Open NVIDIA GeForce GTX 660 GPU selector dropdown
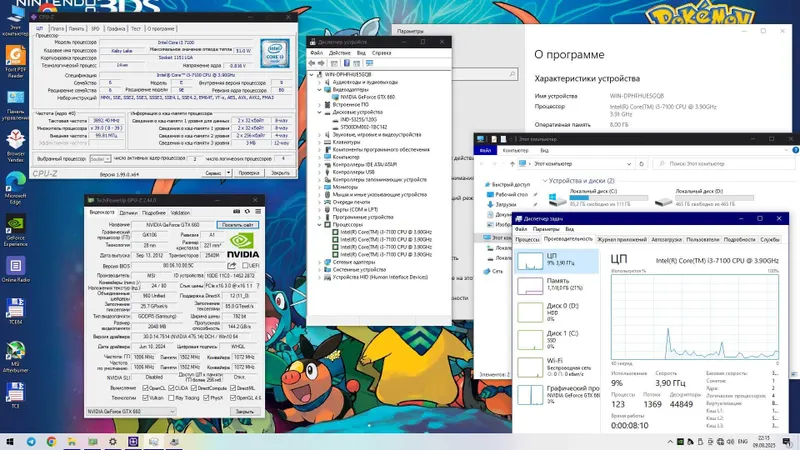Screen dimensions: 800x450 [131, 411]
